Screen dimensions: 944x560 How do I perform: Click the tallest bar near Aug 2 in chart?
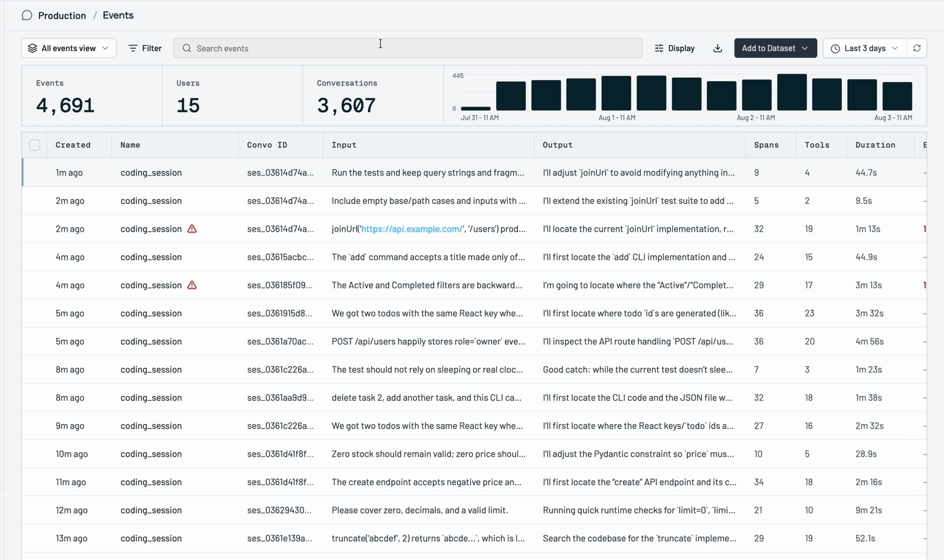(792, 92)
